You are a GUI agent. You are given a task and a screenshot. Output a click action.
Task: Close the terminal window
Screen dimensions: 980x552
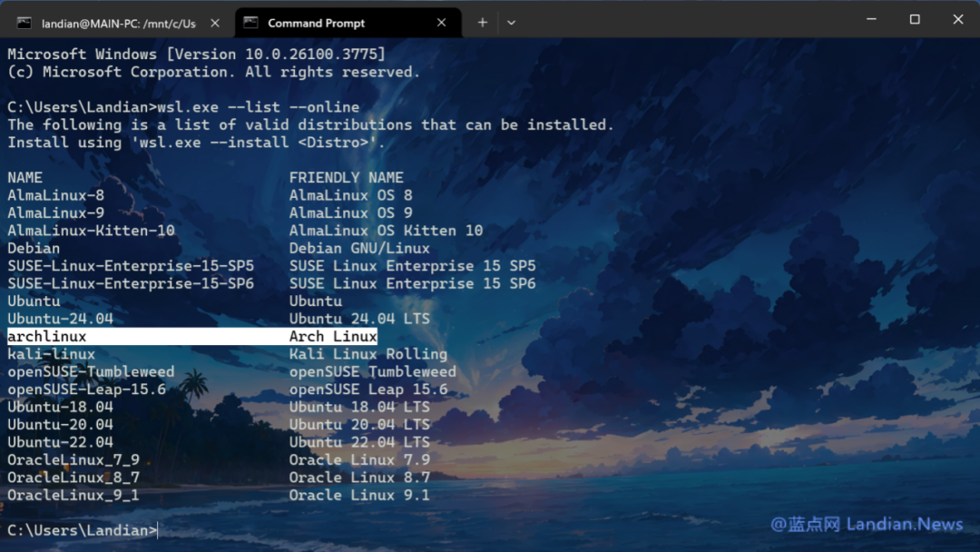point(957,19)
